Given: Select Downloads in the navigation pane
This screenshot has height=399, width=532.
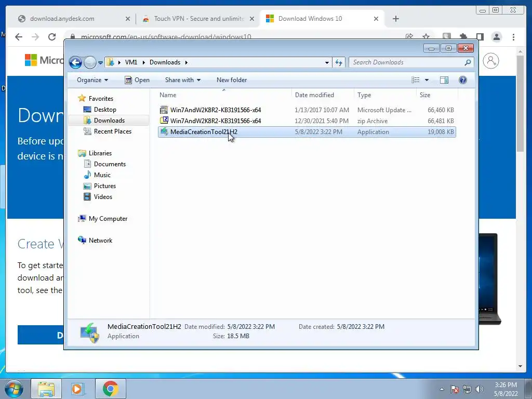Looking at the screenshot, I should tap(109, 121).
